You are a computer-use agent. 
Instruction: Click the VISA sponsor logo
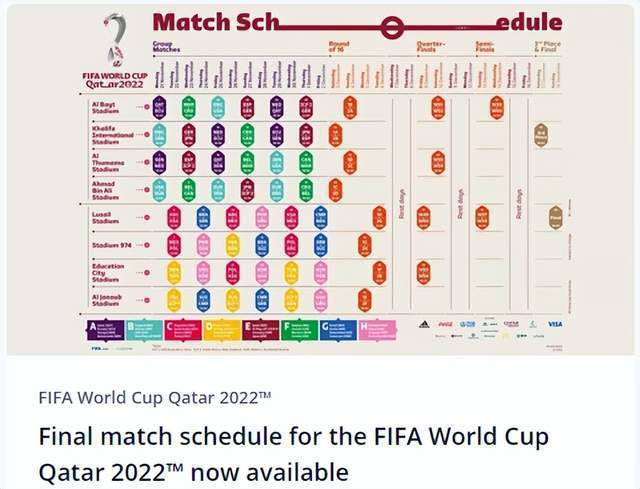click(x=555, y=324)
